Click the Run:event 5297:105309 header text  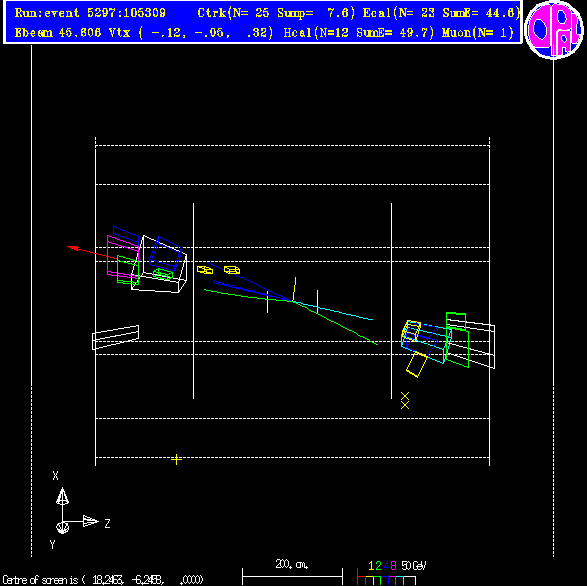(90, 13)
